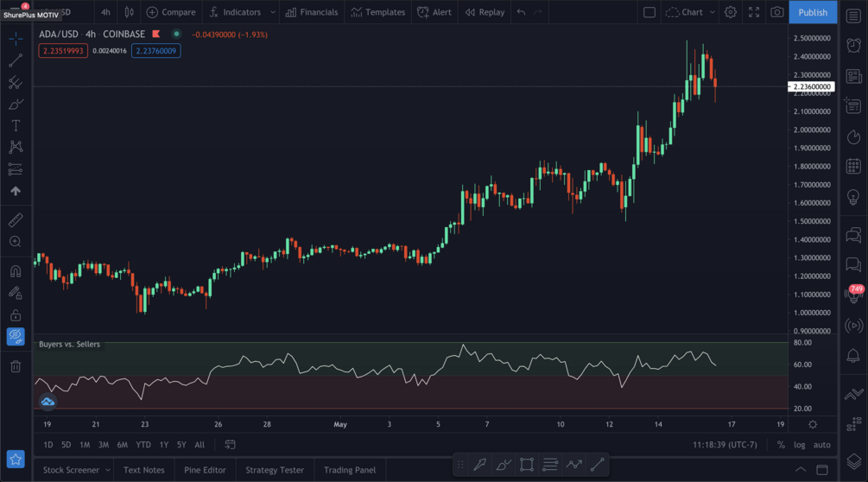Viewport: 868px width, 482px height.
Task: Open the Strategy Tester tab
Action: click(x=275, y=470)
